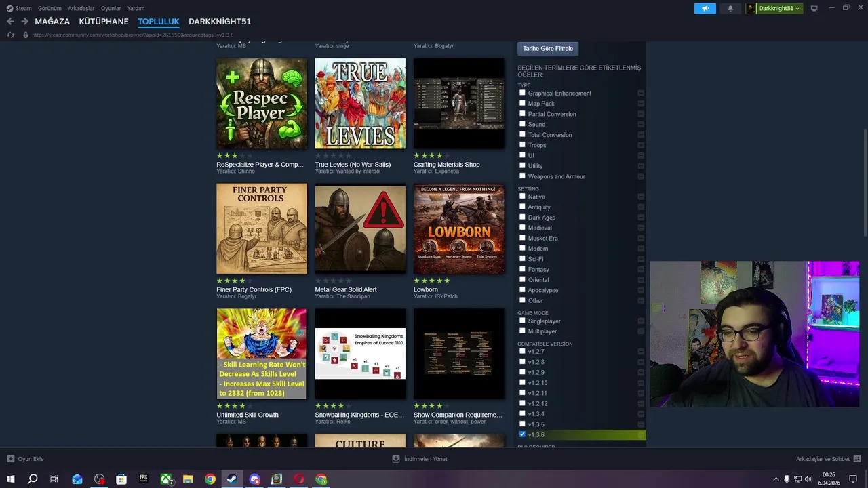Open Windows action center notifications

point(853,479)
